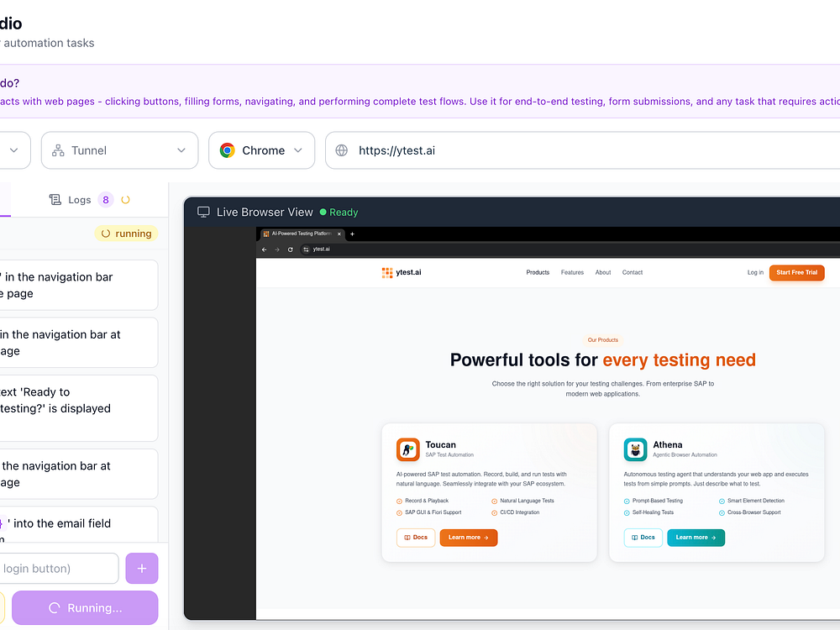Image resolution: width=840 pixels, height=630 pixels.
Task: Switch to the Logs tab
Action: (89, 200)
